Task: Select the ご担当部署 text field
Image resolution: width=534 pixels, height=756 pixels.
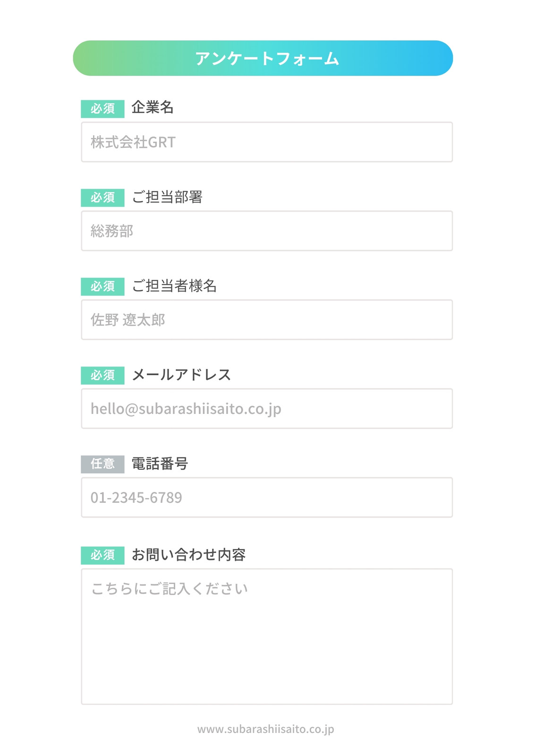Action: click(267, 231)
